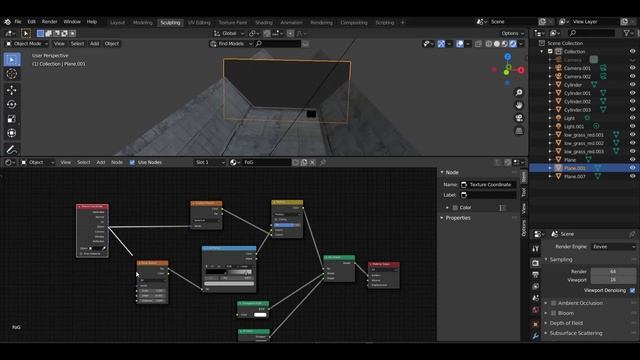Click the Viewport samples value field
The image size is (640, 360).
pos(613,280)
